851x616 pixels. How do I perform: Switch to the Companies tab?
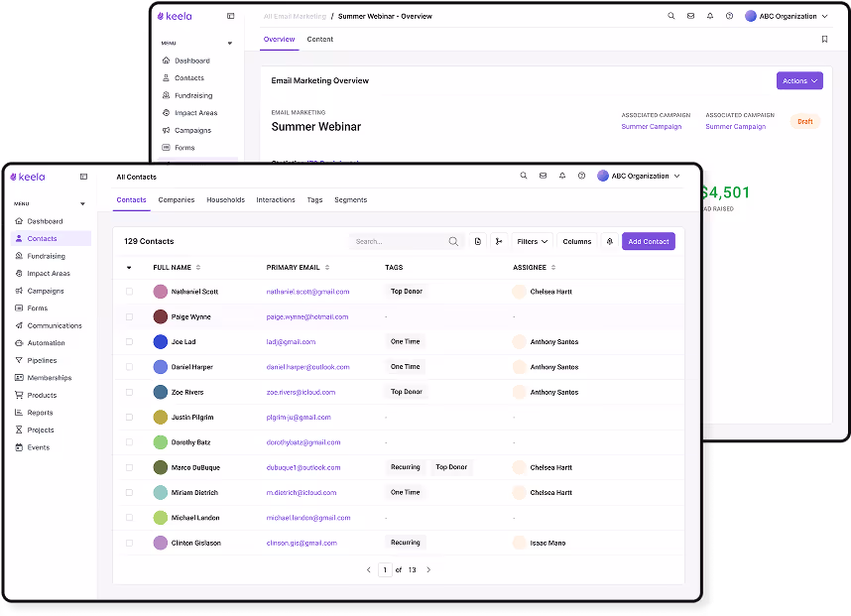[177, 199]
